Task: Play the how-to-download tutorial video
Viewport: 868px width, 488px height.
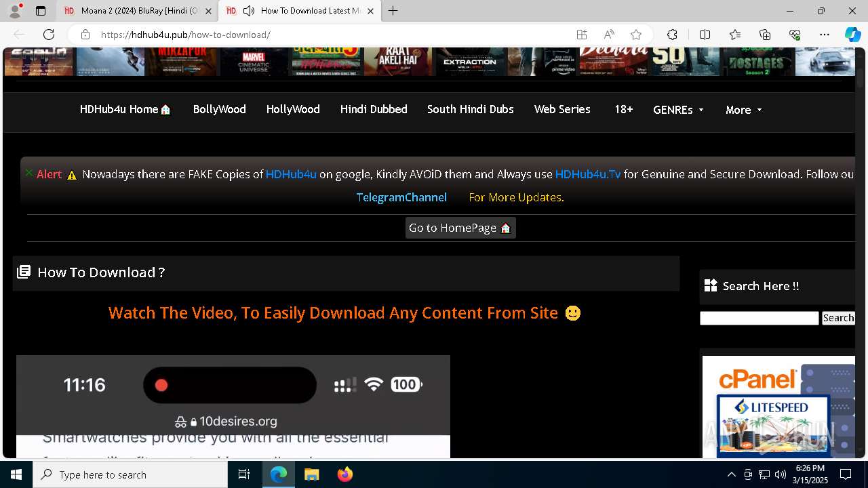Action: 233,407
